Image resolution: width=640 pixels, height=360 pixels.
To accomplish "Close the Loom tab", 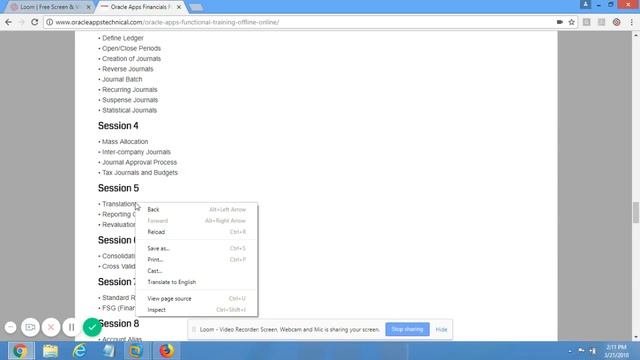I will pos(88,7).
